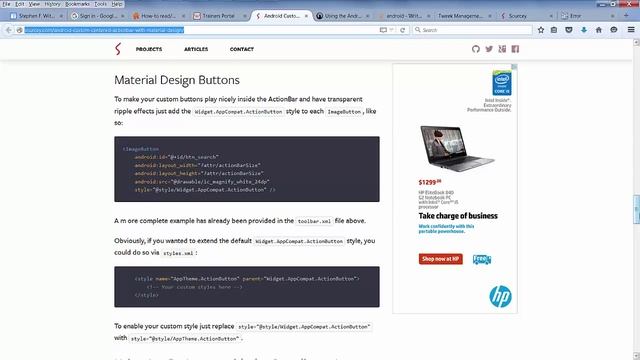Click the AppTheme.ActionButton style code line
The width and height of the screenshot is (640, 360).
247,279
